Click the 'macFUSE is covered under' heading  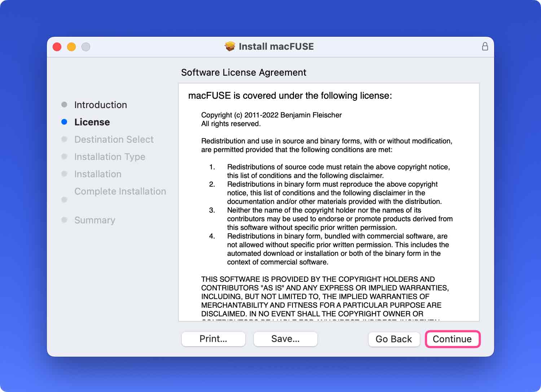(x=290, y=95)
